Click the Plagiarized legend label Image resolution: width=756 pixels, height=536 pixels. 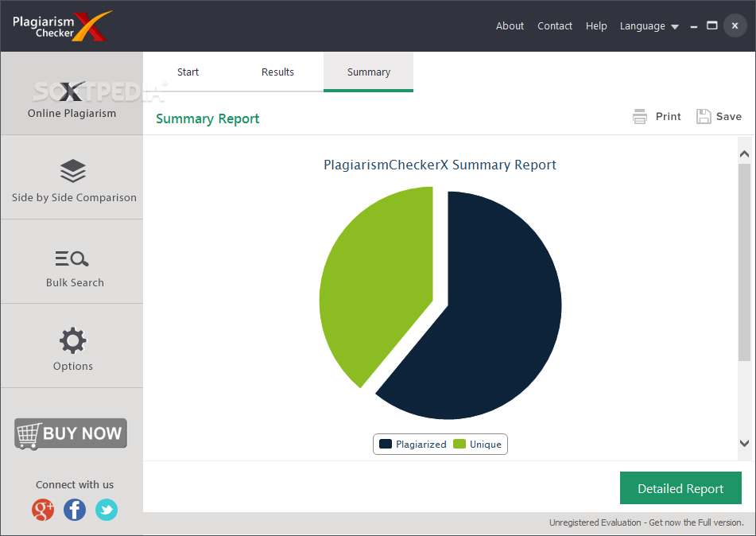(421, 445)
